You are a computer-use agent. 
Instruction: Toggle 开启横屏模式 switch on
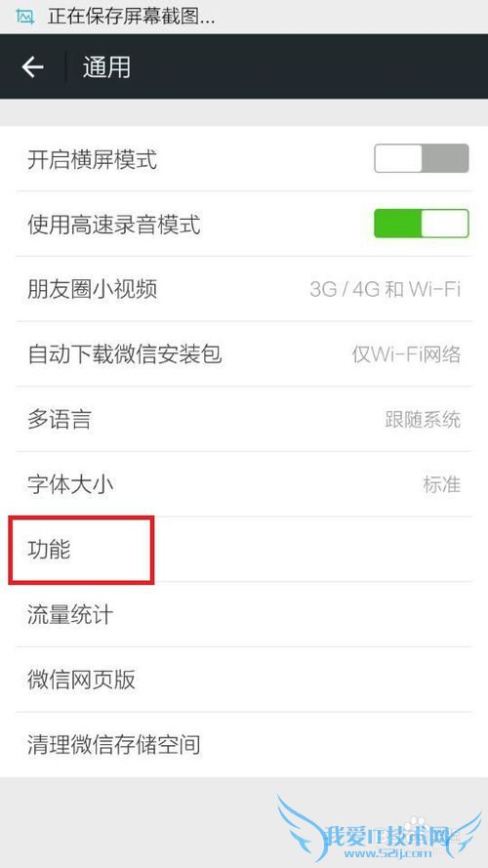[x=421, y=158]
